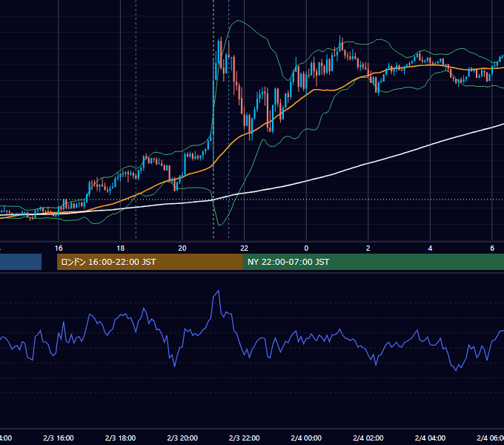Click the 2/3 18:00 label on oscillator axis
This screenshot has width=504, height=445.
point(121,438)
